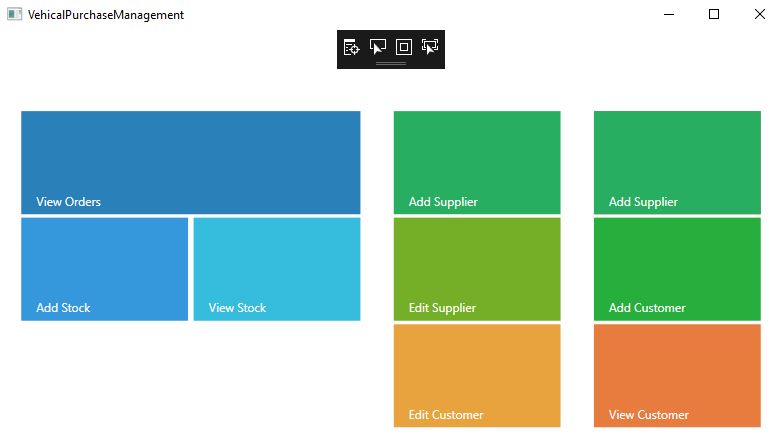Image resolution: width=780 pixels, height=441 pixels.
Task: Minimize the VehicalPurchaseManagement window
Action: point(668,14)
